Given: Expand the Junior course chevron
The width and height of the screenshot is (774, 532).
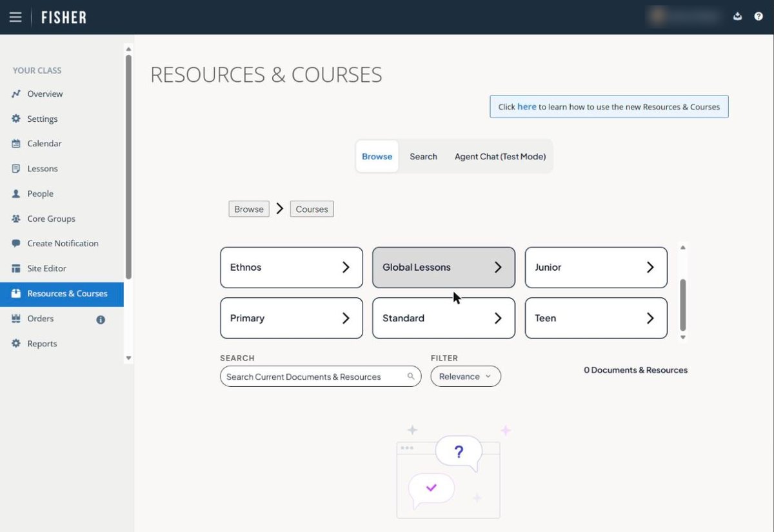Looking at the screenshot, I should click(650, 267).
